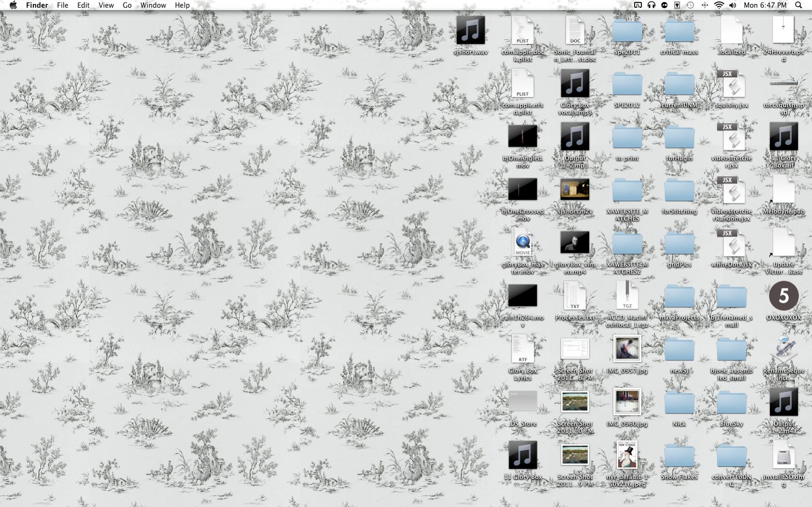Click the forStitching folder
This screenshot has height=507, width=812.
679,191
